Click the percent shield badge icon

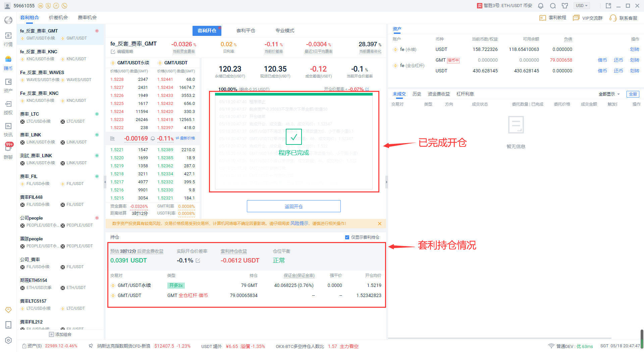point(48,6)
